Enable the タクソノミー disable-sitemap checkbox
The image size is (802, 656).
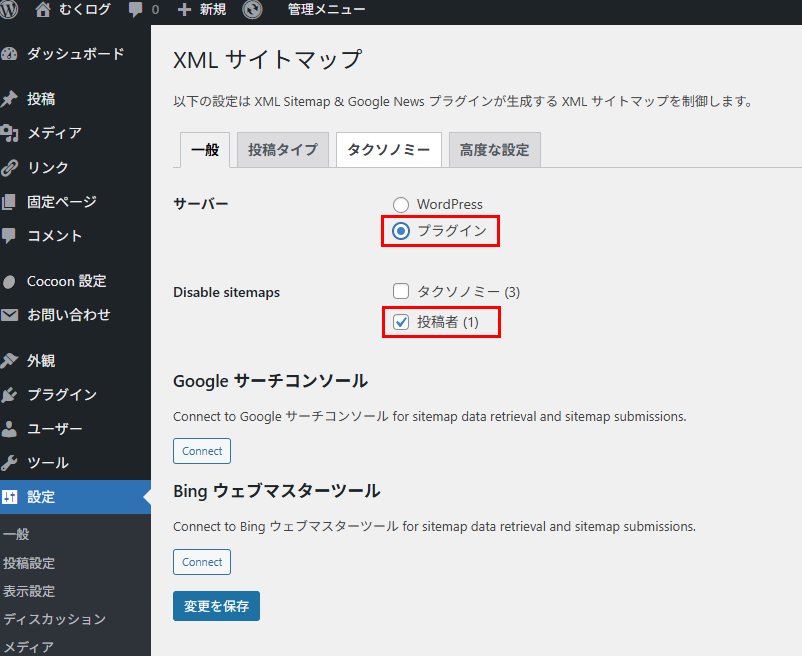[x=401, y=291]
